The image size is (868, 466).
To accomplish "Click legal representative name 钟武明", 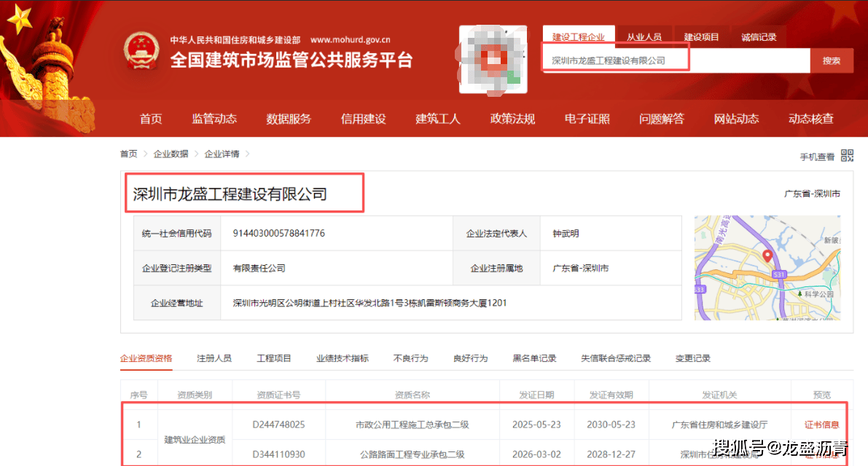I will [x=566, y=233].
